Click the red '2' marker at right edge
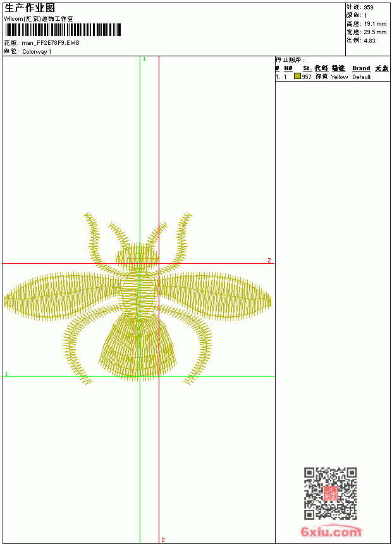The height and width of the screenshot is (544, 392). click(269, 260)
